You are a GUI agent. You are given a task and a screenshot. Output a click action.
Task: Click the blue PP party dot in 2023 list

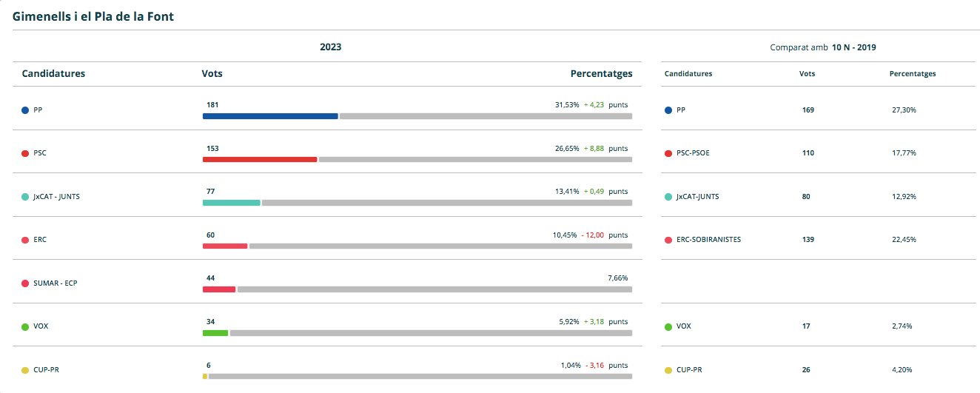[25, 110]
